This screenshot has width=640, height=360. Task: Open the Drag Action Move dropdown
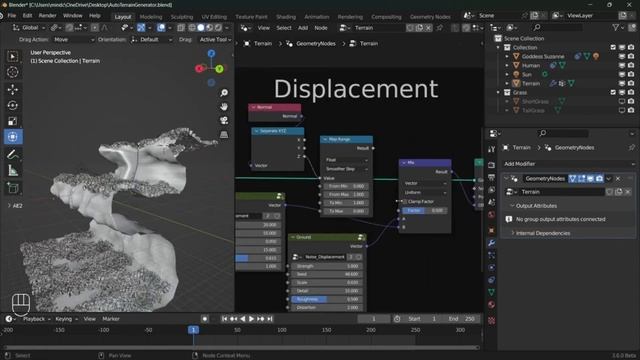tap(73, 40)
